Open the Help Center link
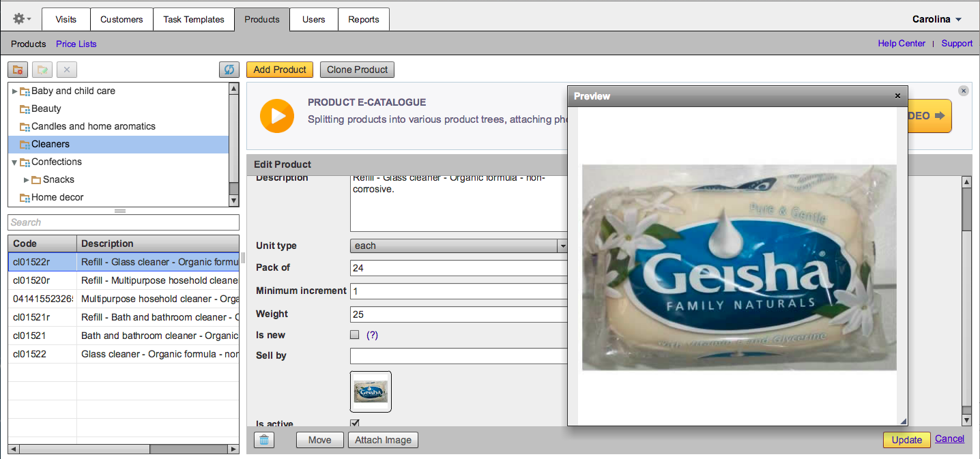Screen dimensions: 980x459 click(902, 43)
